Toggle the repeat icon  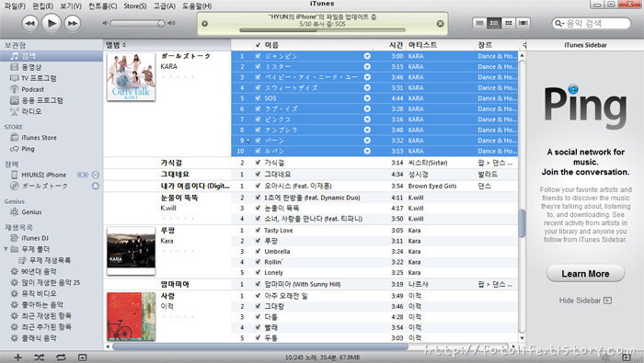pos(61,357)
